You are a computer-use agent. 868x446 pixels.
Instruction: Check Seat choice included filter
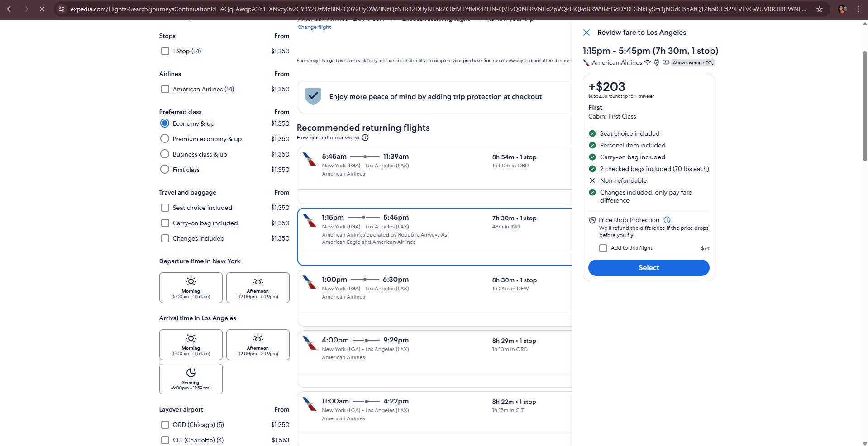[165, 208]
